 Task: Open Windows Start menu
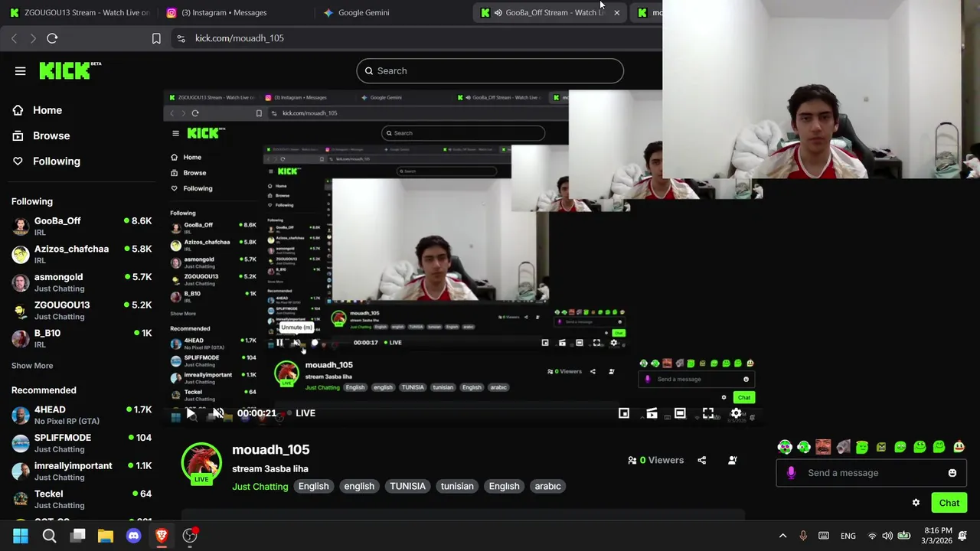pos(21,536)
